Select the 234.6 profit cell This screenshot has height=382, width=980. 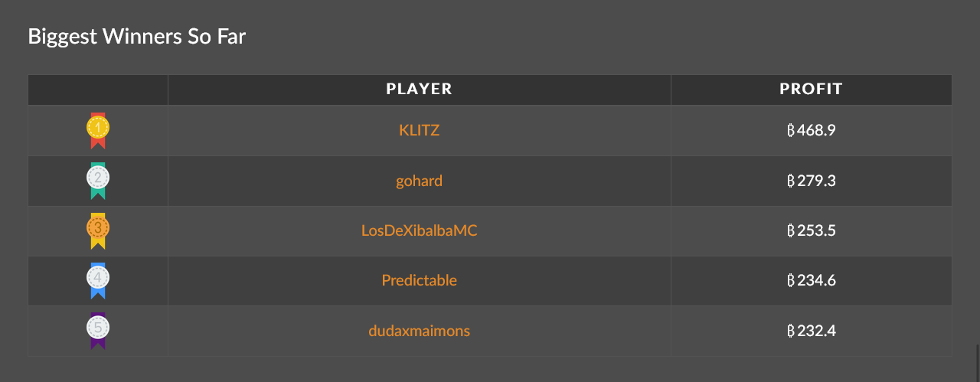812,280
